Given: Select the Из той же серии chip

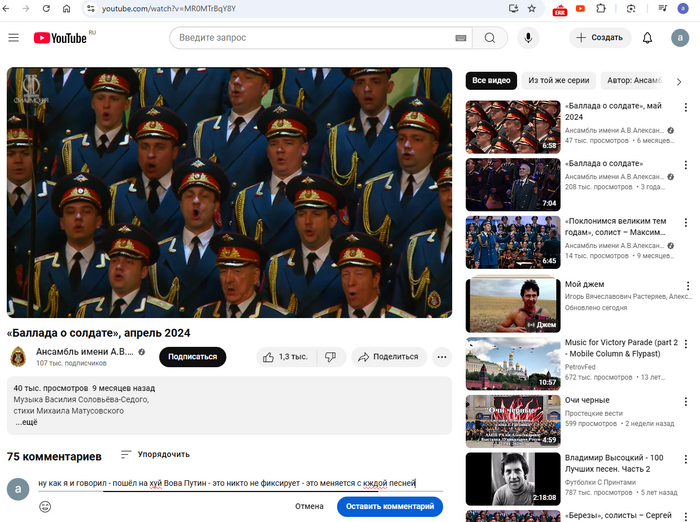Looking at the screenshot, I should point(558,80).
